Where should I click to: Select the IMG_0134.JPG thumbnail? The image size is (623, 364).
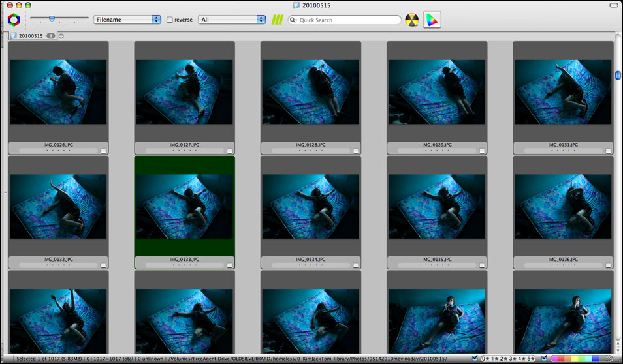coord(311,206)
